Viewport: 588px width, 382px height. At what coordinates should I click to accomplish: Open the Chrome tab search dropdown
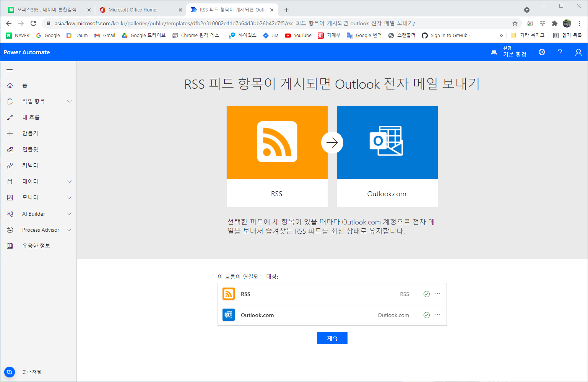point(527,10)
